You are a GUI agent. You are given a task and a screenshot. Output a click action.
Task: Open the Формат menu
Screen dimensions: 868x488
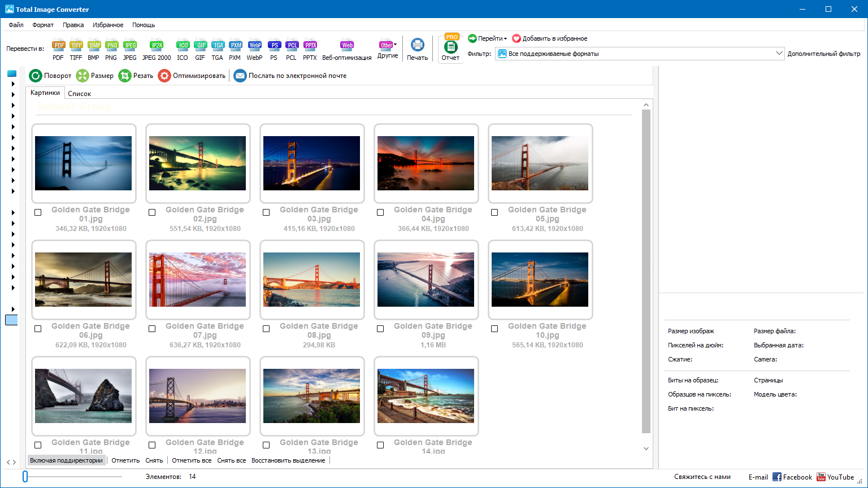43,25
